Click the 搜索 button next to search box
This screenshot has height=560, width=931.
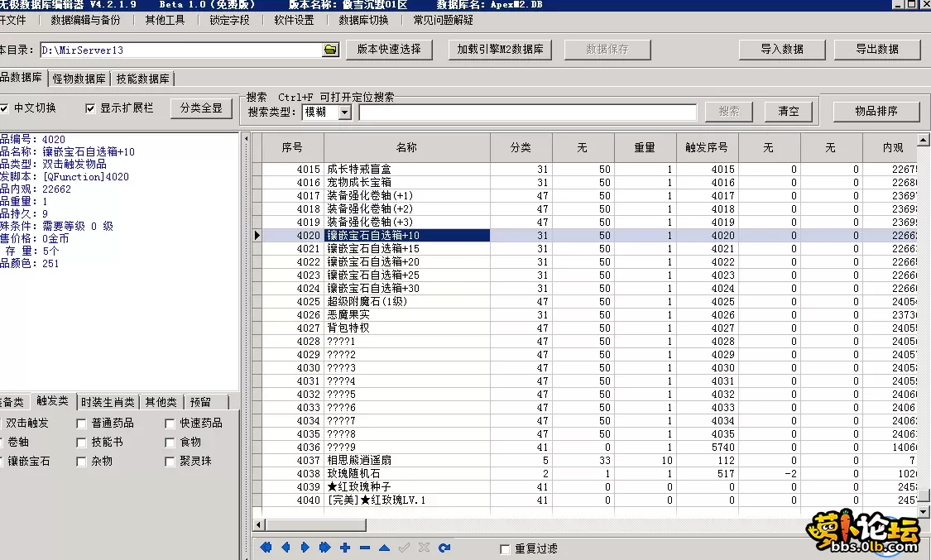(728, 111)
